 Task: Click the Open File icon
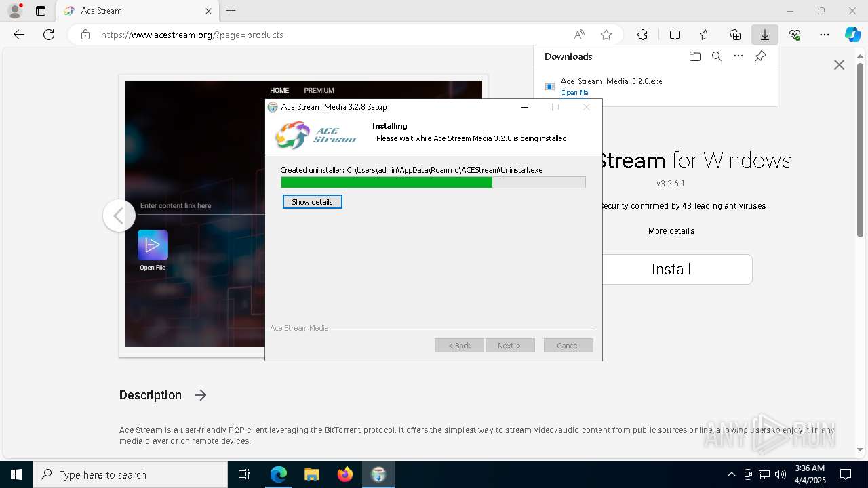click(153, 245)
